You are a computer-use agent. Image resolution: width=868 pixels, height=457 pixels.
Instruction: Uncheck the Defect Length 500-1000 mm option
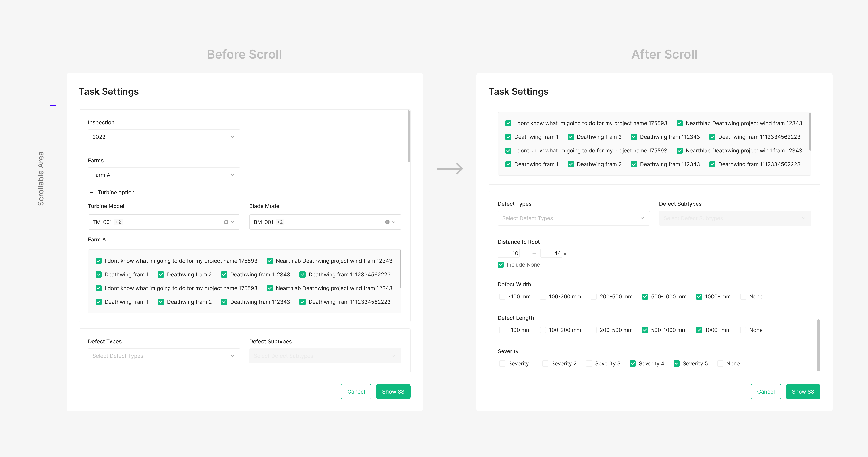645,330
